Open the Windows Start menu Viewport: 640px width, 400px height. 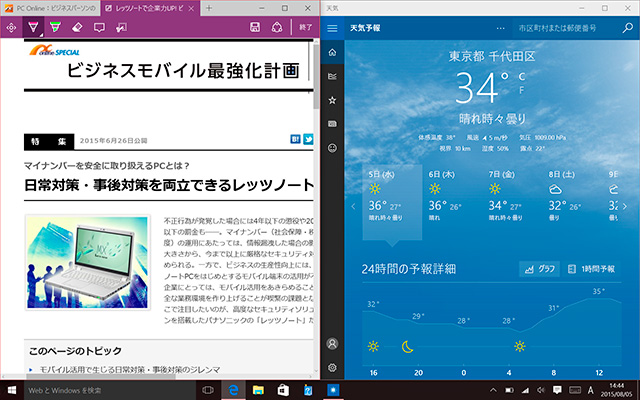12,390
